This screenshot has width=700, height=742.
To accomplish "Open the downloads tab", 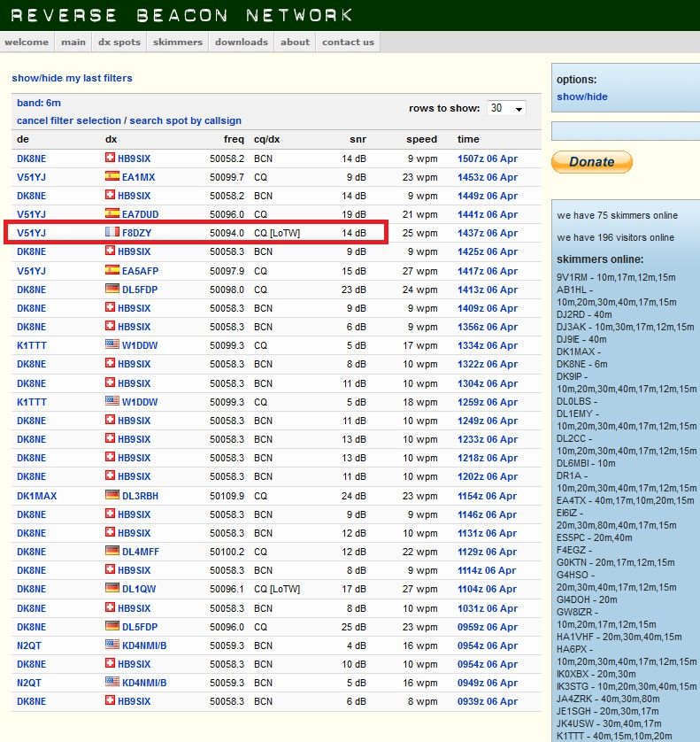I will [242, 43].
